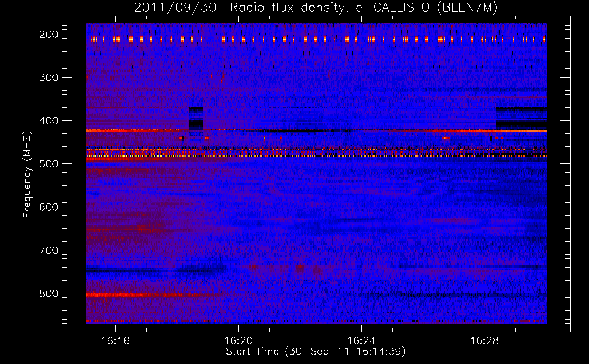Image resolution: width=589 pixels, height=364 pixels.
Task: Click the plot title "2011/09/30 Radio flux density, e-CALLISTO (BLEN7M)"
Action: pos(316,7)
